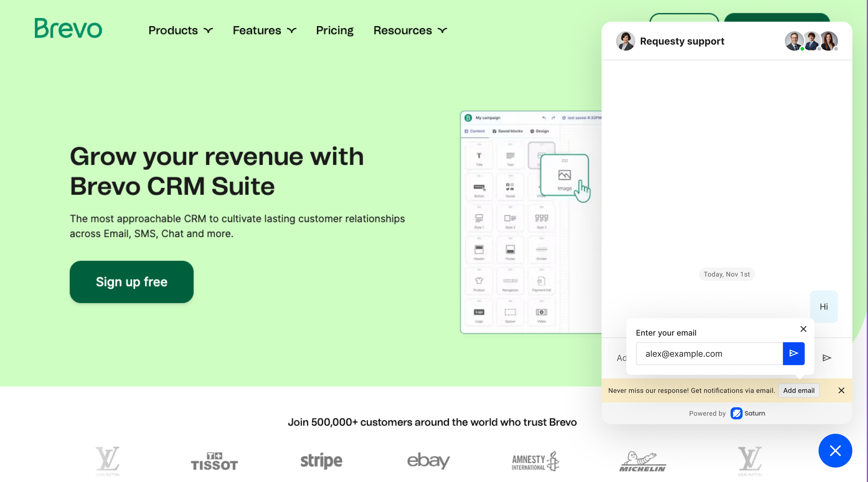
Task: Click the Enter your email label
Action: click(x=666, y=333)
